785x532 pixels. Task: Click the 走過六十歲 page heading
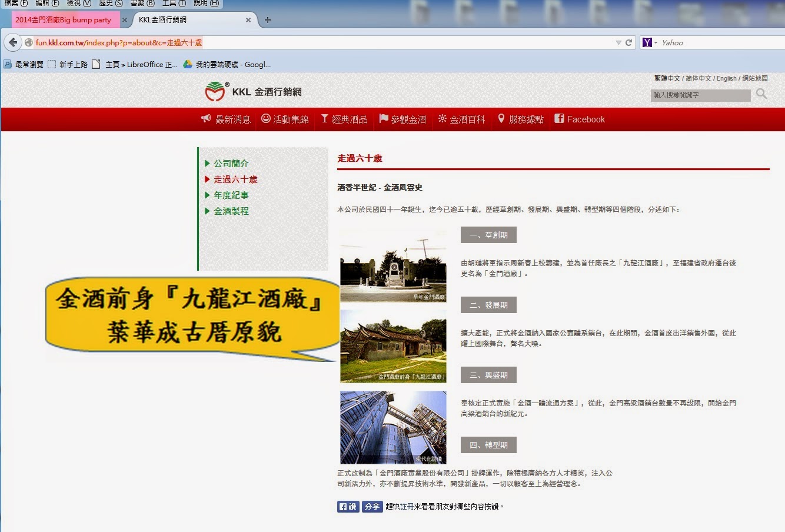pos(360,158)
